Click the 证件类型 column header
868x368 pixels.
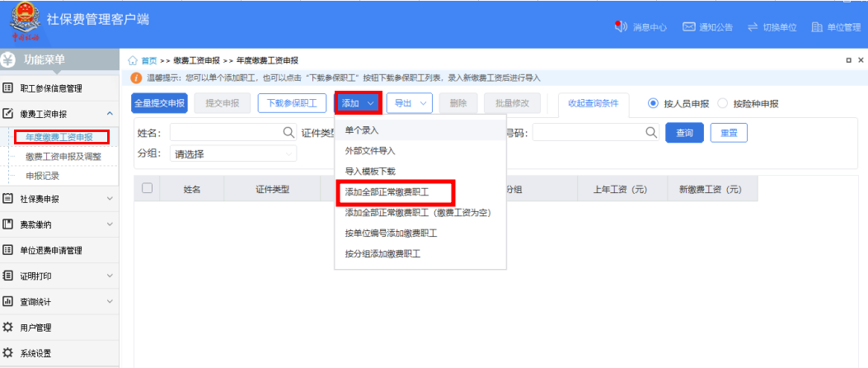pyautogui.click(x=272, y=188)
